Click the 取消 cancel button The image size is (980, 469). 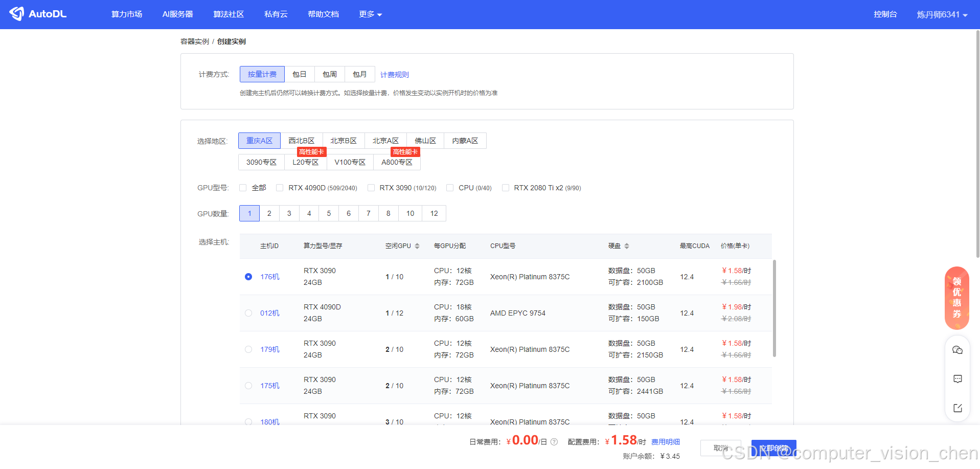(721, 448)
